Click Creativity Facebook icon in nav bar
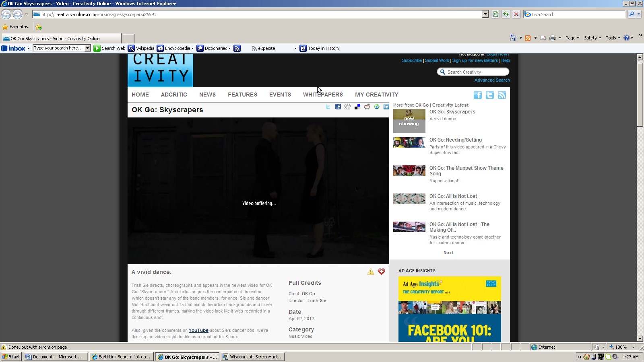The height and width of the screenshot is (362, 644). [x=478, y=95]
